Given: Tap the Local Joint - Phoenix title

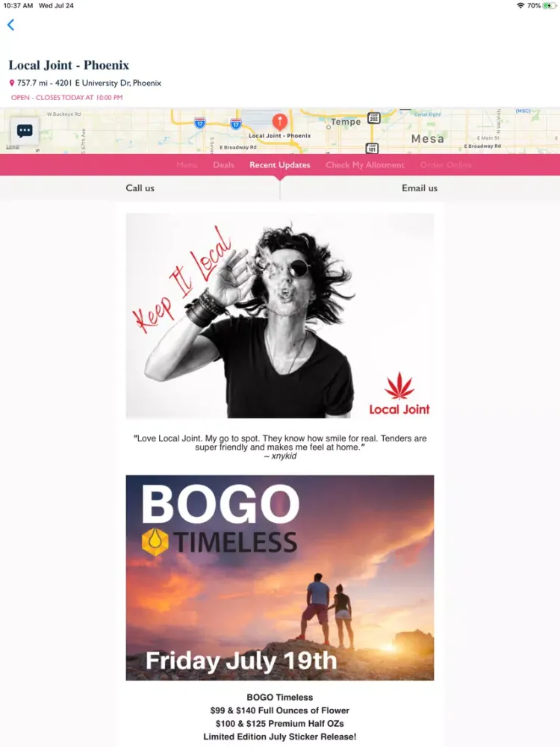Looking at the screenshot, I should [x=69, y=65].
